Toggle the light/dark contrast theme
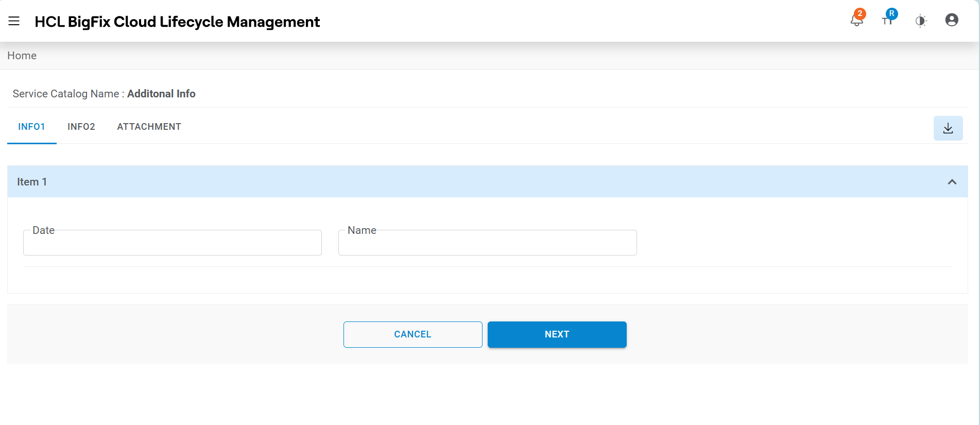This screenshot has width=980, height=425. (921, 21)
